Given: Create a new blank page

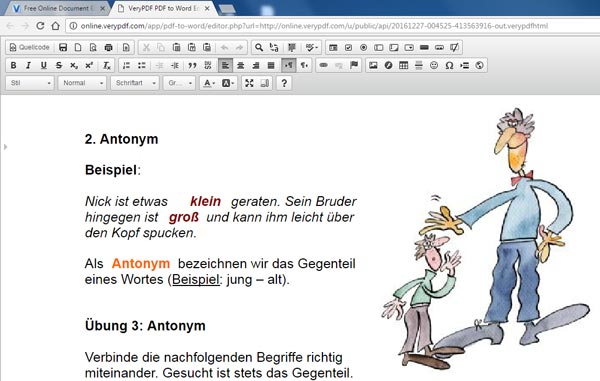Looking at the screenshot, I should coord(78,47).
